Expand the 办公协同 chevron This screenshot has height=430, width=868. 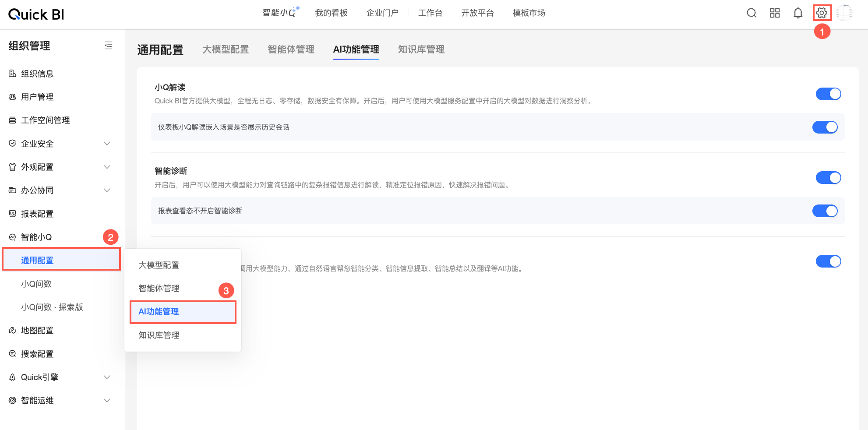click(x=107, y=190)
